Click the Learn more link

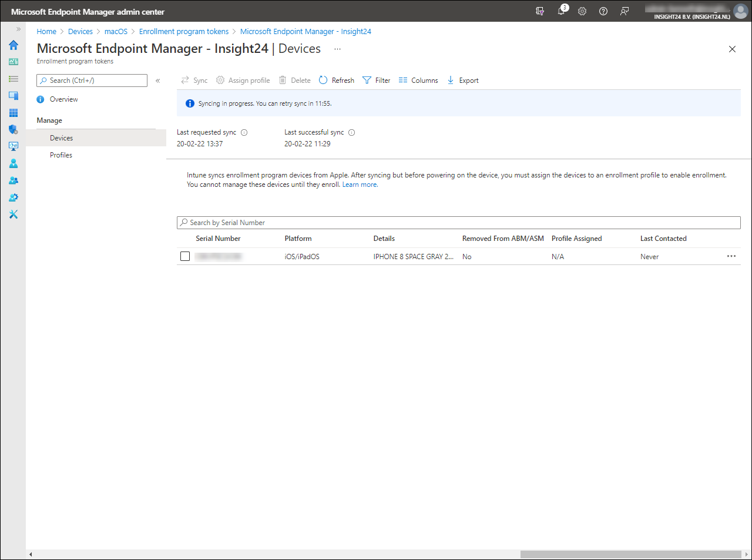click(360, 185)
